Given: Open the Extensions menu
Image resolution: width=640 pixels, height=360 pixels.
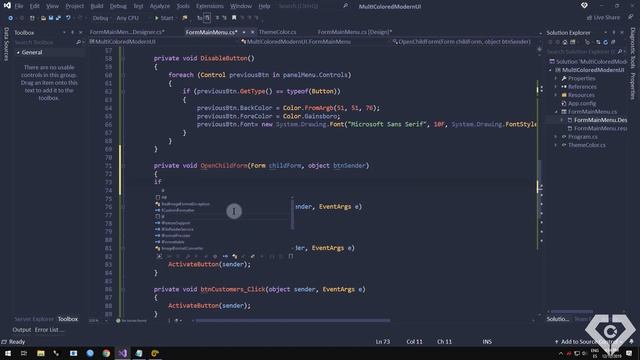Looking at the screenshot, I should [209, 6].
